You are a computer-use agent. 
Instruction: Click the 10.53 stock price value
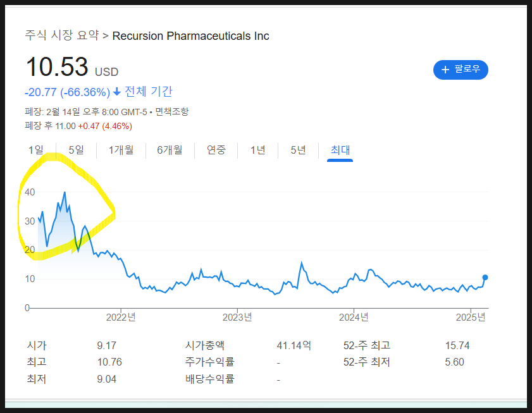pos(57,66)
